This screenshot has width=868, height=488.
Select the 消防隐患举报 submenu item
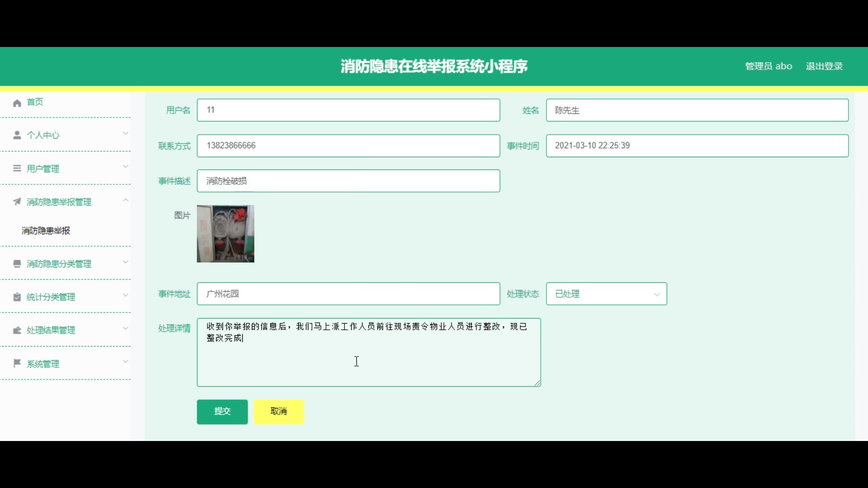(46, 231)
